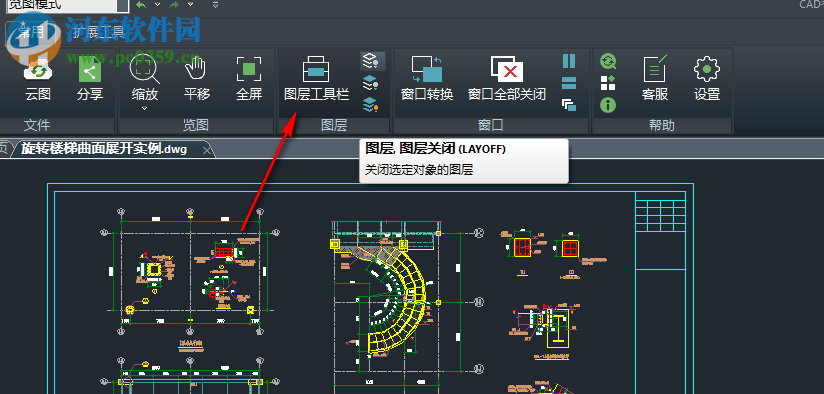Click the green info about icon
The width and height of the screenshot is (824, 394).
[x=608, y=105]
